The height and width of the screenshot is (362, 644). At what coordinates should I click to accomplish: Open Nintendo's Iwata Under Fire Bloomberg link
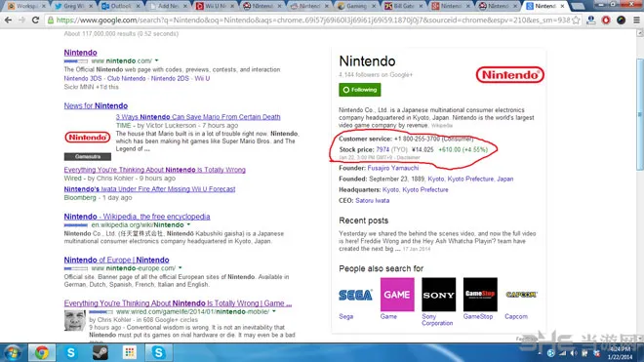coord(149,189)
